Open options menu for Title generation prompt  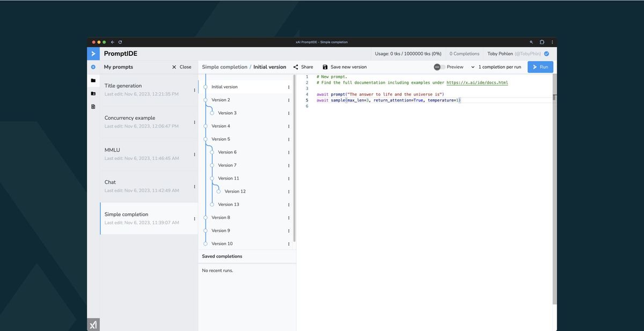pyautogui.click(x=194, y=90)
